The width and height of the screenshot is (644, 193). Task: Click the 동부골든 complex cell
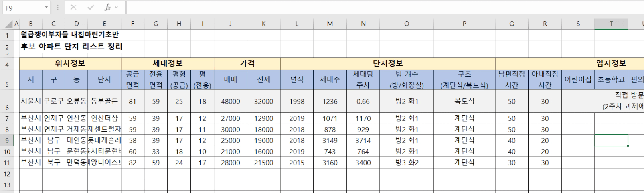(104, 101)
